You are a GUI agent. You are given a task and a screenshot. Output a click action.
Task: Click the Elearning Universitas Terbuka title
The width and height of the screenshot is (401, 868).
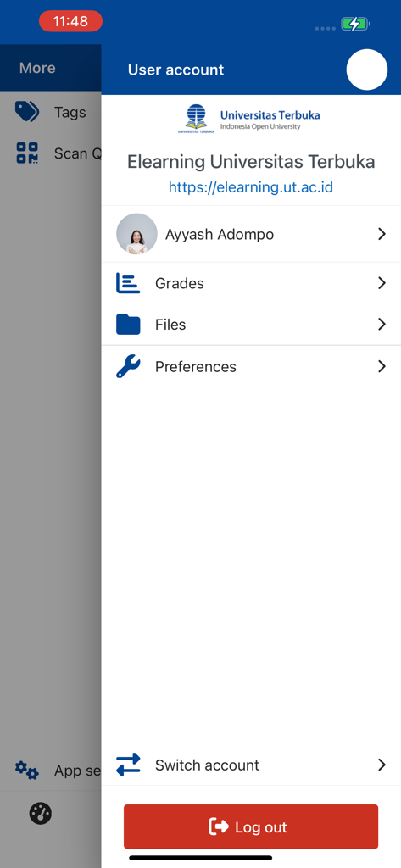coord(251,162)
